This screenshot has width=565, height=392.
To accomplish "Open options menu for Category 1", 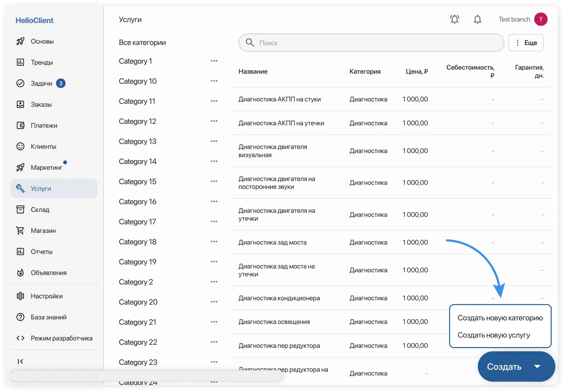I will click(214, 61).
